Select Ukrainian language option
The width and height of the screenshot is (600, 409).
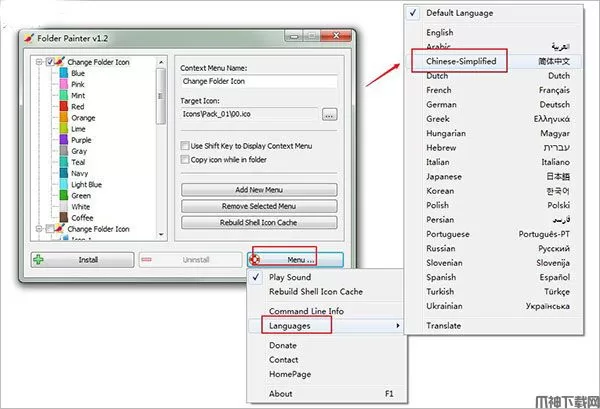(494, 306)
